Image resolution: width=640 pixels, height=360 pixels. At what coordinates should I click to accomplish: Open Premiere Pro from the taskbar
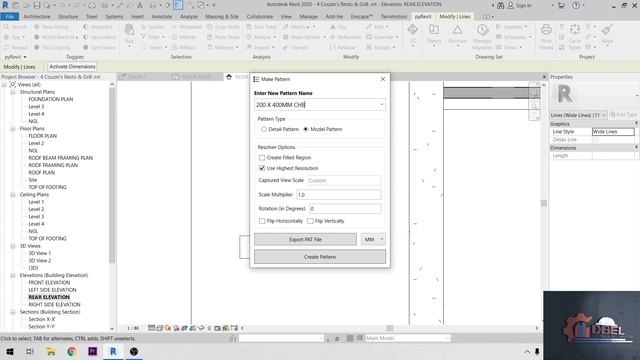(x=93, y=351)
